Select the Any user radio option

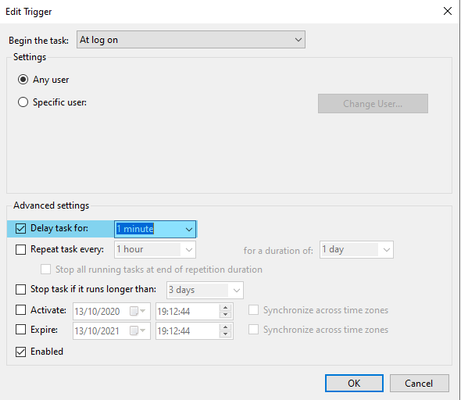23,80
